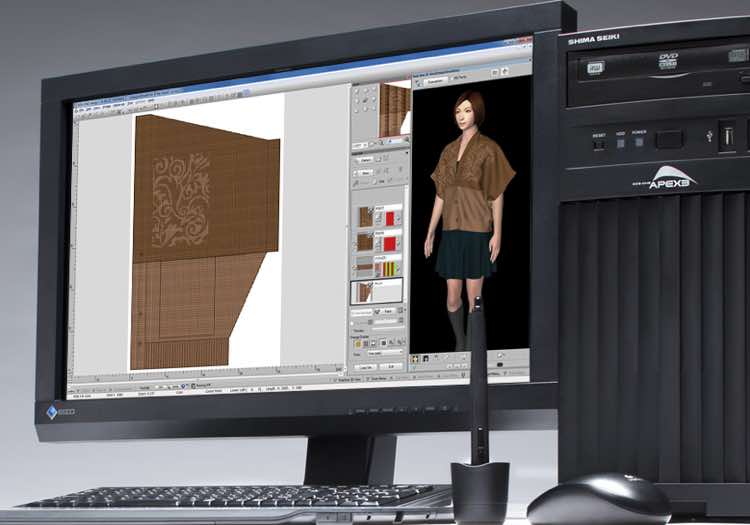Click the yellow figure icon below the 3D model view
Image resolution: width=750 pixels, height=525 pixels.
414,359
